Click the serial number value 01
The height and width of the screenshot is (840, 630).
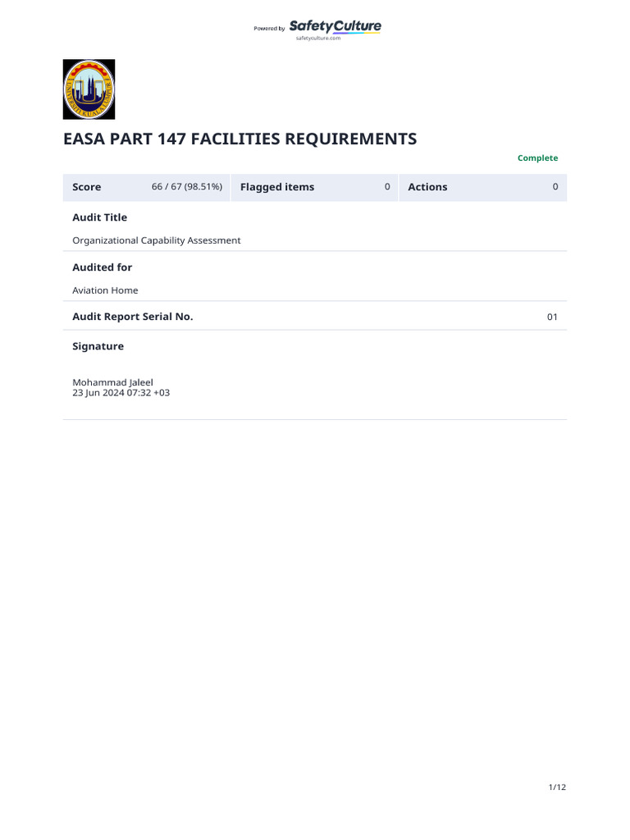(x=552, y=317)
